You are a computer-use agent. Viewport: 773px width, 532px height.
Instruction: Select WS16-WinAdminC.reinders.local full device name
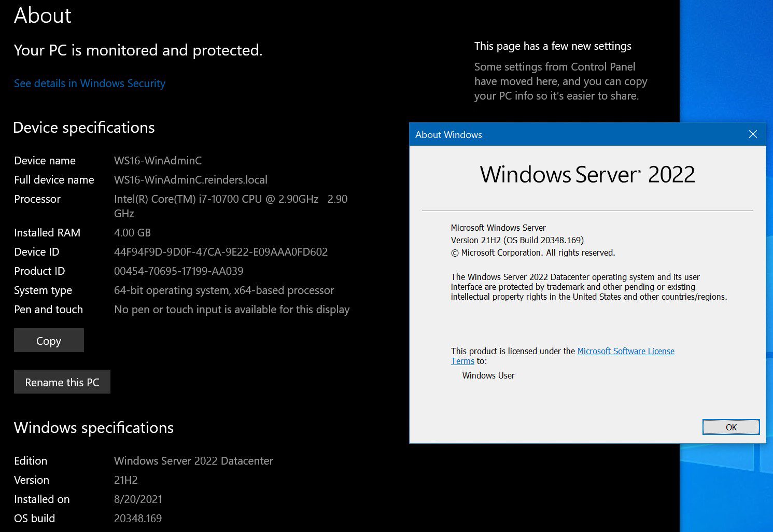pyautogui.click(x=191, y=180)
